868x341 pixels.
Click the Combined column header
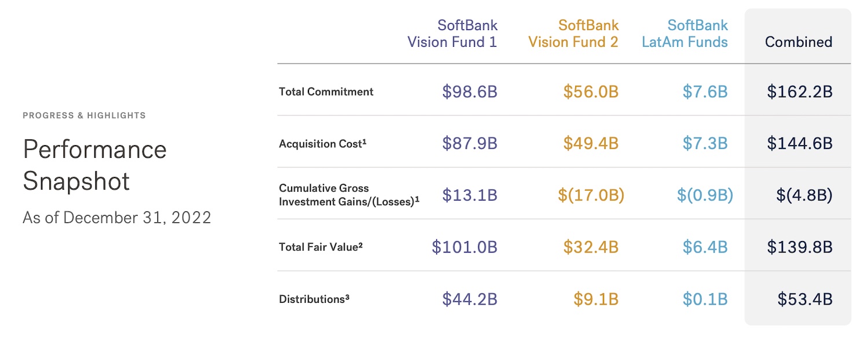click(799, 42)
